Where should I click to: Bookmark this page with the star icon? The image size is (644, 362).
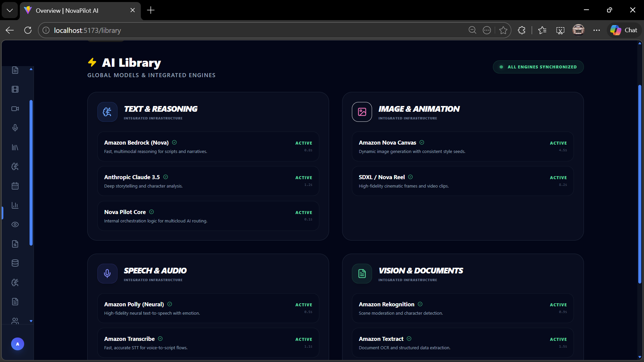tap(503, 30)
